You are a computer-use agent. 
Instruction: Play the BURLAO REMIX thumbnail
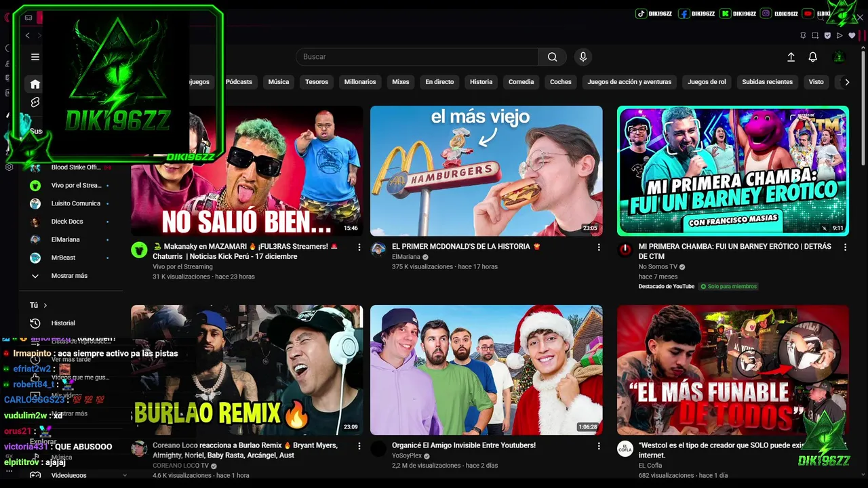[x=247, y=370]
